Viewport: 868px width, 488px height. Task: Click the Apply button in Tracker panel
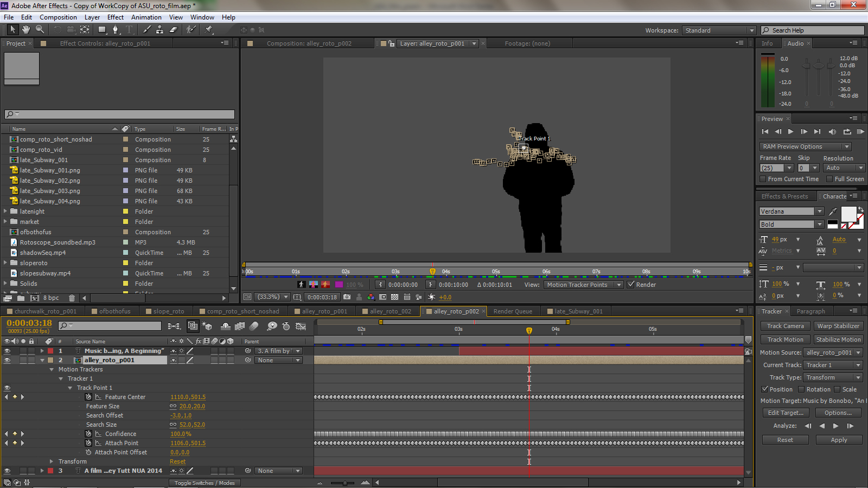tap(839, 440)
